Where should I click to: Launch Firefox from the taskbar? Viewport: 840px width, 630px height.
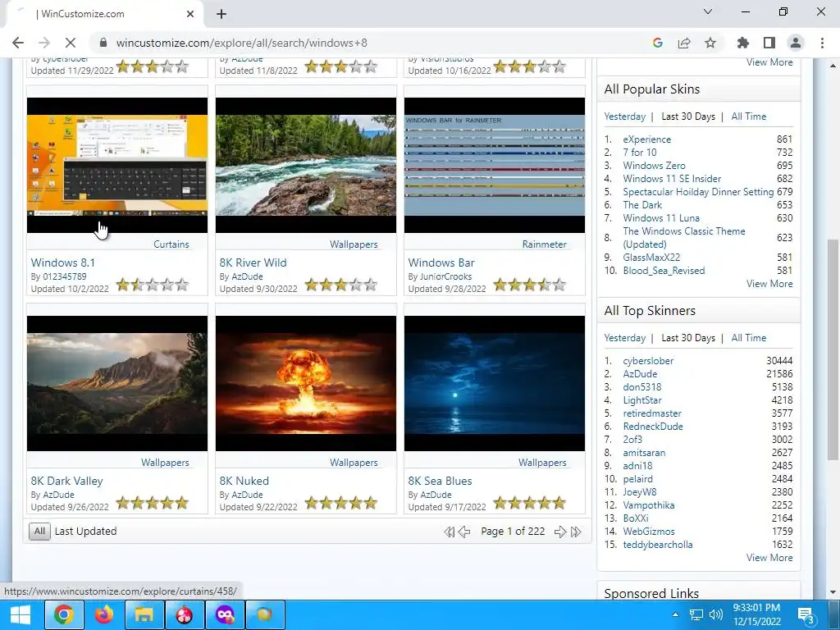[x=104, y=614]
